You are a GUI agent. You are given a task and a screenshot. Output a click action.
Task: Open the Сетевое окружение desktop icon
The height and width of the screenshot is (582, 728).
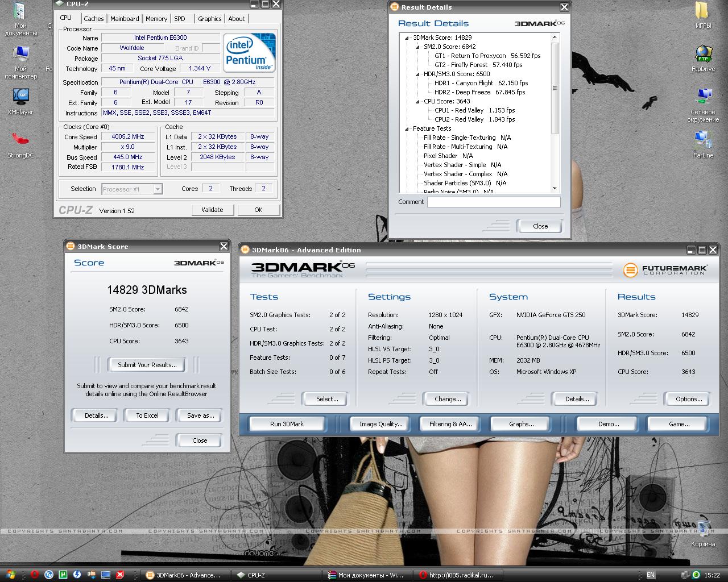(703, 105)
